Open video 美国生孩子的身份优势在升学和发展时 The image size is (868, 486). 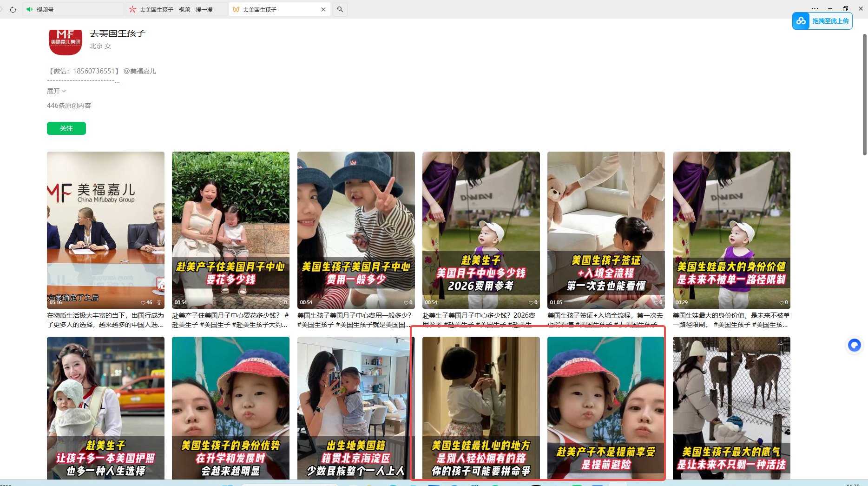pyautogui.click(x=230, y=408)
